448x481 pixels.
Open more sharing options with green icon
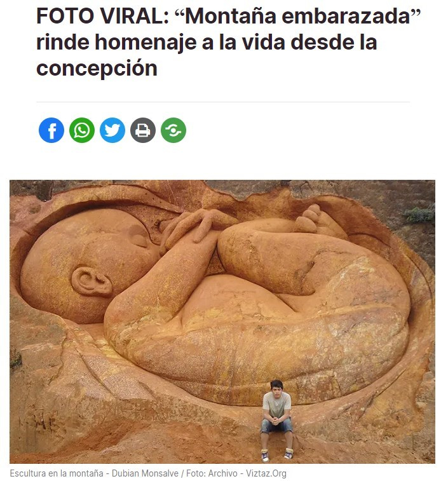pos(173,130)
